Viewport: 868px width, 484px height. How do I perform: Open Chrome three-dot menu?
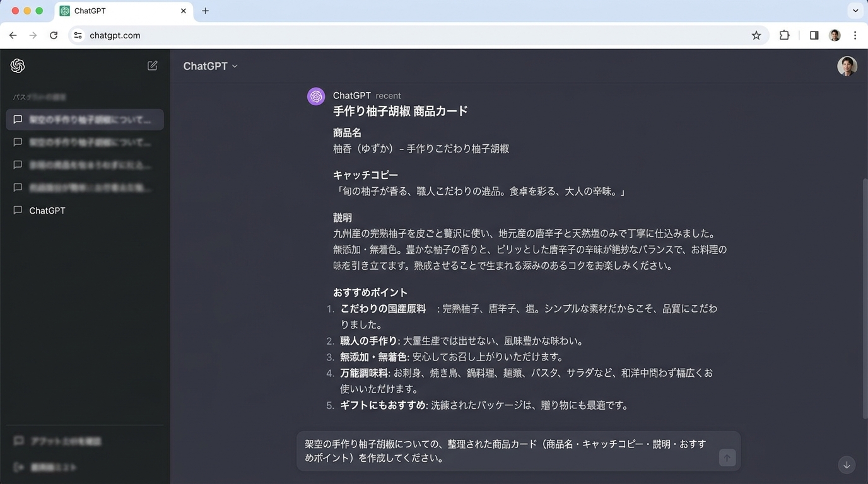coord(855,35)
